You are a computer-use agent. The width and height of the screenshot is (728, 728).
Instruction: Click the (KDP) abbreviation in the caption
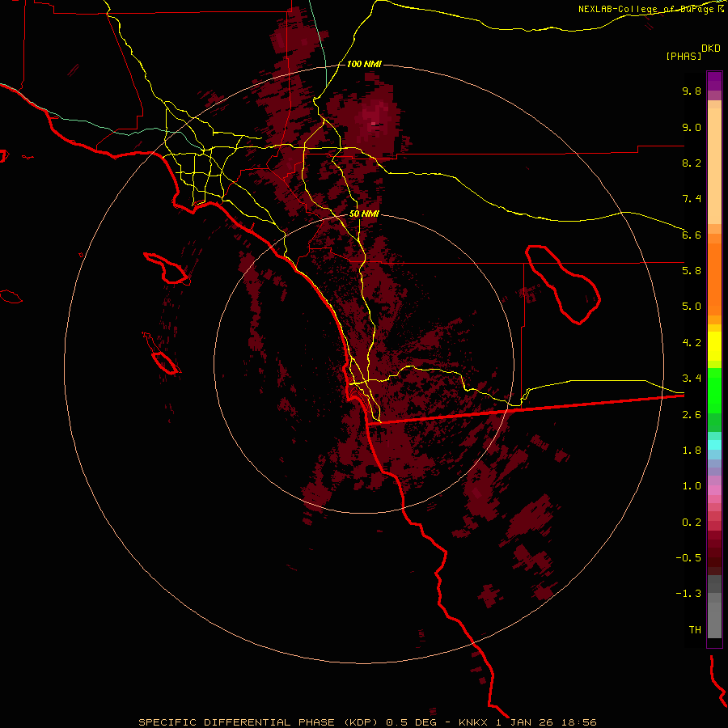coord(363,722)
